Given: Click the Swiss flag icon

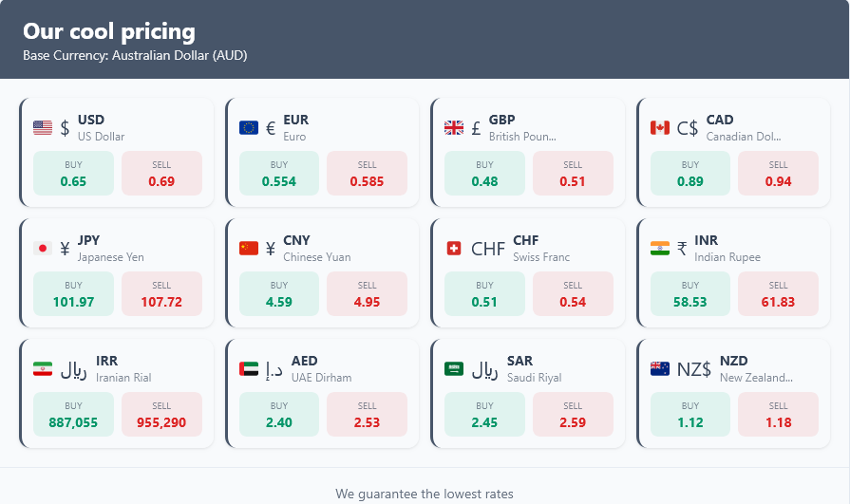Looking at the screenshot, I should [x=454, y=249].
